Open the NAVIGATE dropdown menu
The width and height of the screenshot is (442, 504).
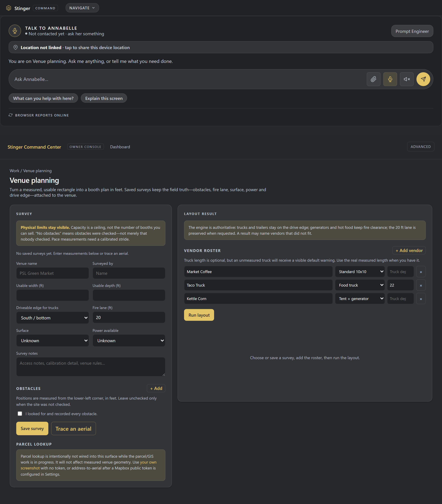(82, 8)
